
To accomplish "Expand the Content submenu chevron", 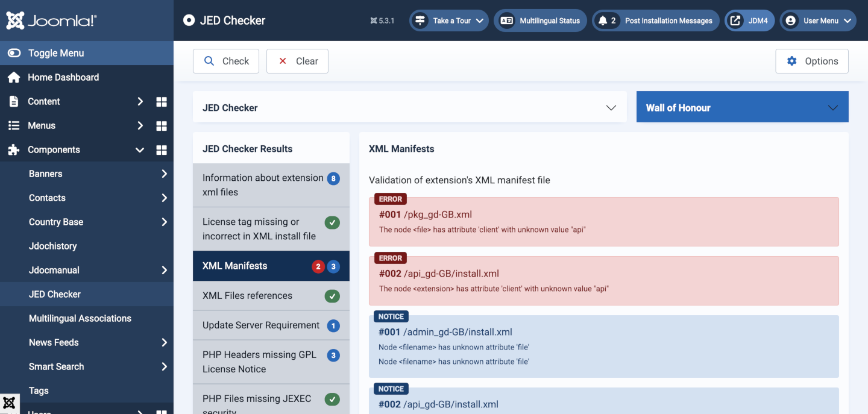I will point(140,101).
